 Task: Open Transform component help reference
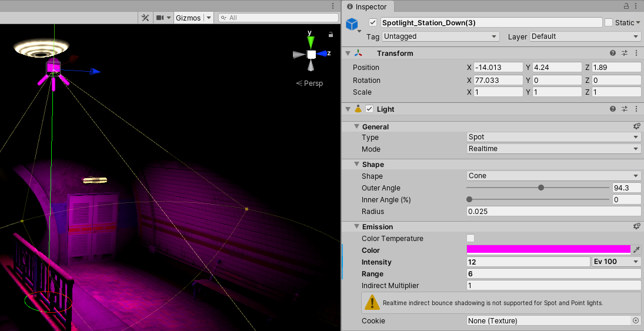613,53
